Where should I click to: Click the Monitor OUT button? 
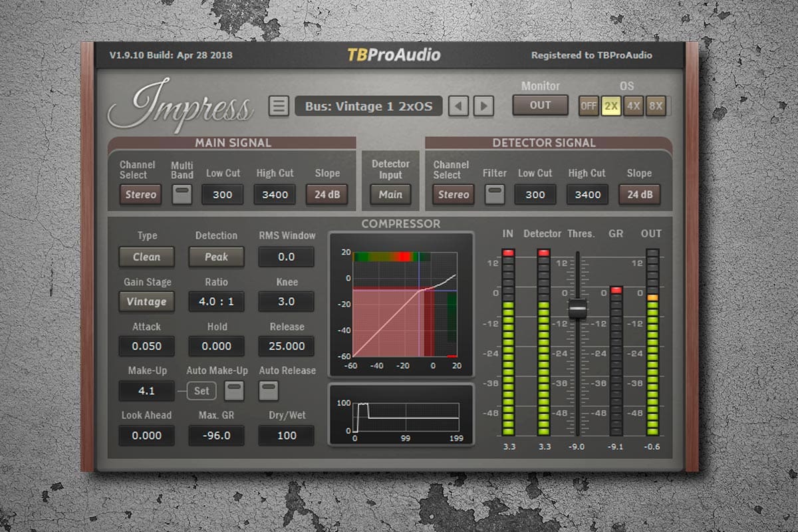540,105
